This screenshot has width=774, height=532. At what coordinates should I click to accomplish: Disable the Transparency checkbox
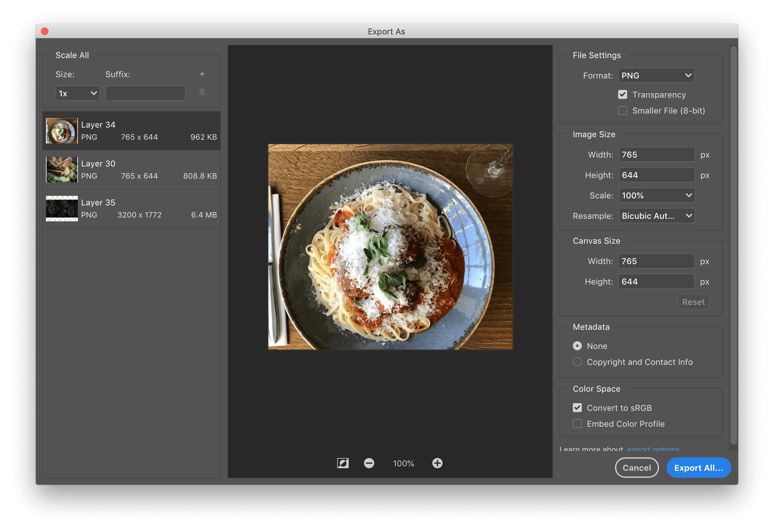[623, 95]
